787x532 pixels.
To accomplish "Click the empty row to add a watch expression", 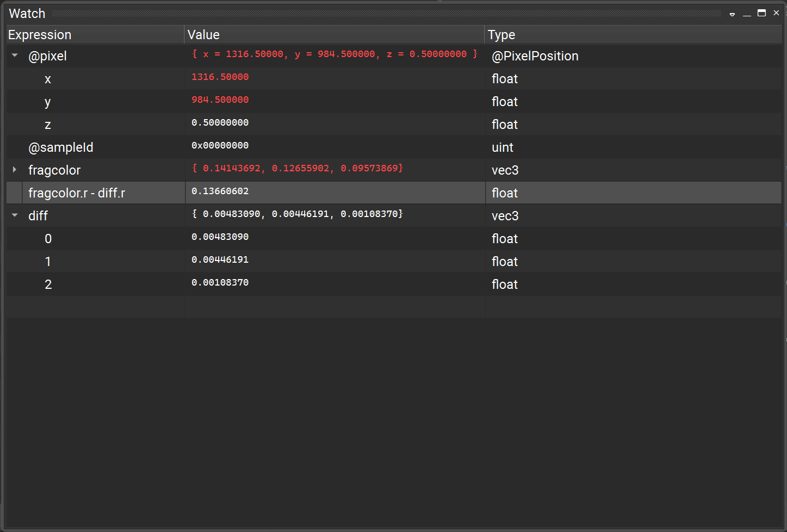I will pos(92,307).
